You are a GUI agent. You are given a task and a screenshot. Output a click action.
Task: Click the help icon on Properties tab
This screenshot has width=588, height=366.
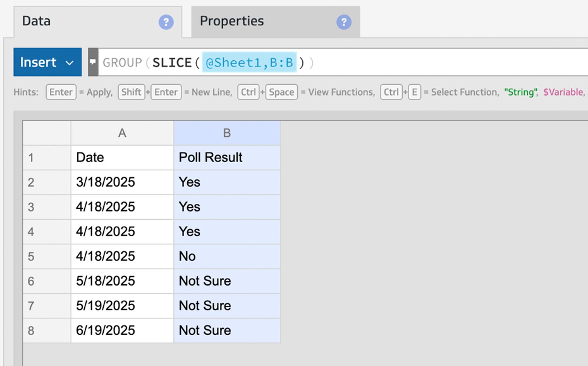click(x=344, y=22)
